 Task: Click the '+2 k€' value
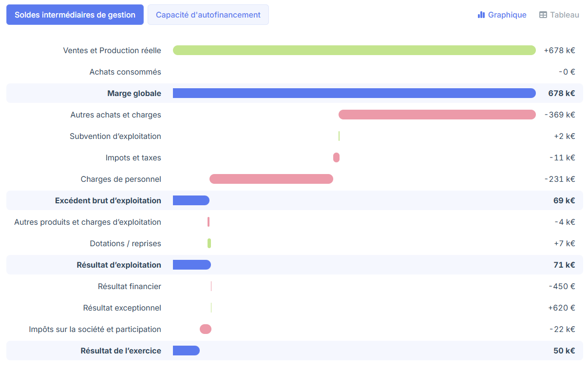(x=565, y=136)
